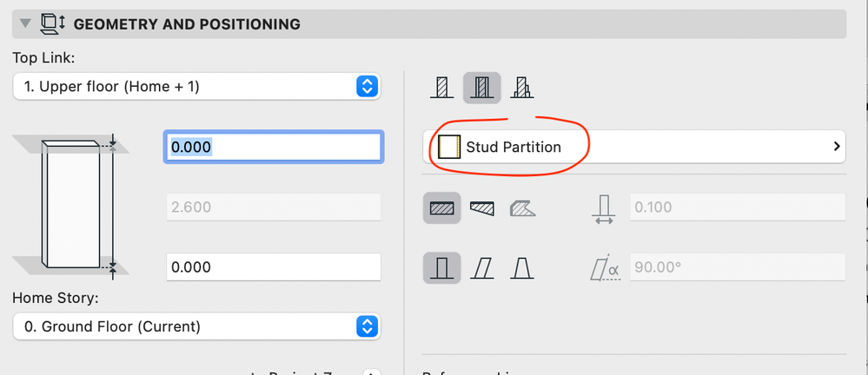Select the complex profile wall icon
Viewport: 868px width, 375px height.
[520, 87]
